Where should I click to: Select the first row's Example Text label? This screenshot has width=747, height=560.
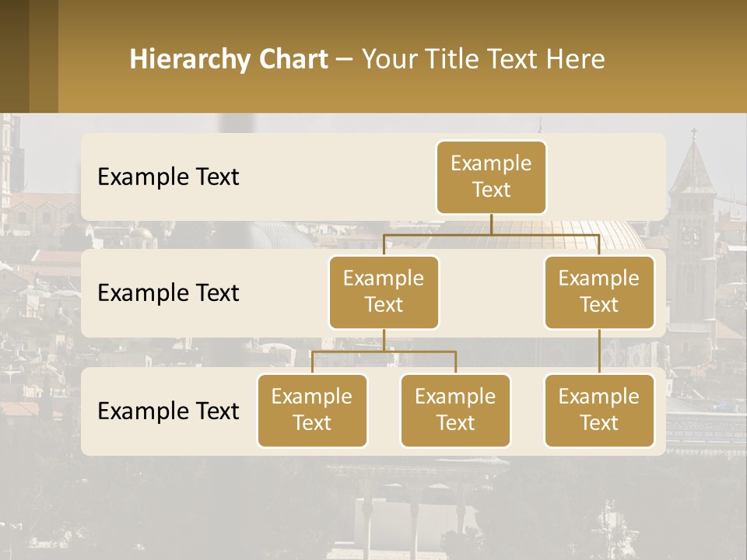click(x=168, y=177)
